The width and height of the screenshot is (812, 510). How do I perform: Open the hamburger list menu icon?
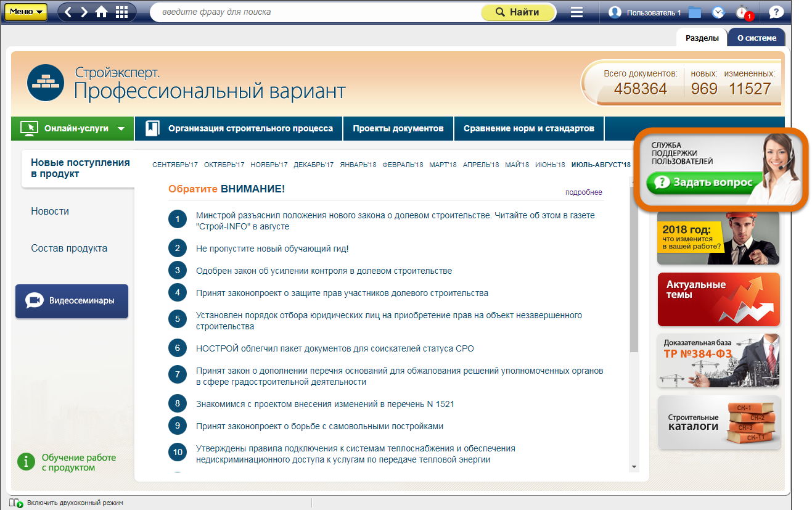576,12
